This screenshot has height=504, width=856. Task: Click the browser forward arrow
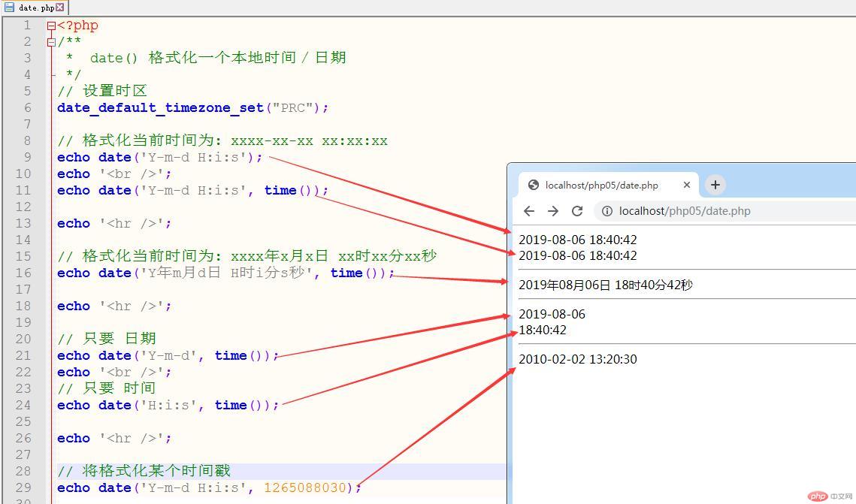tap(553, 211)
